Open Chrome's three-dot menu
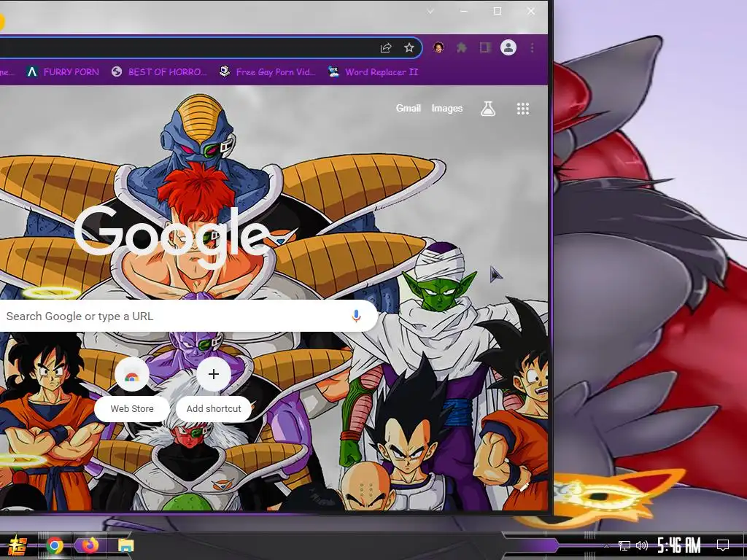 pyautogui.click(x=532, y=47)
